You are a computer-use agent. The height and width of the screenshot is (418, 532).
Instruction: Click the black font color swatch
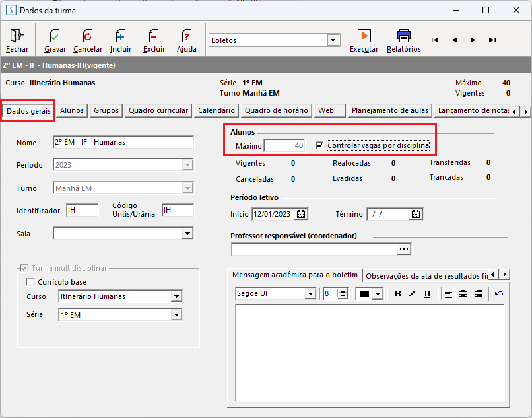(x=364, y=294)
